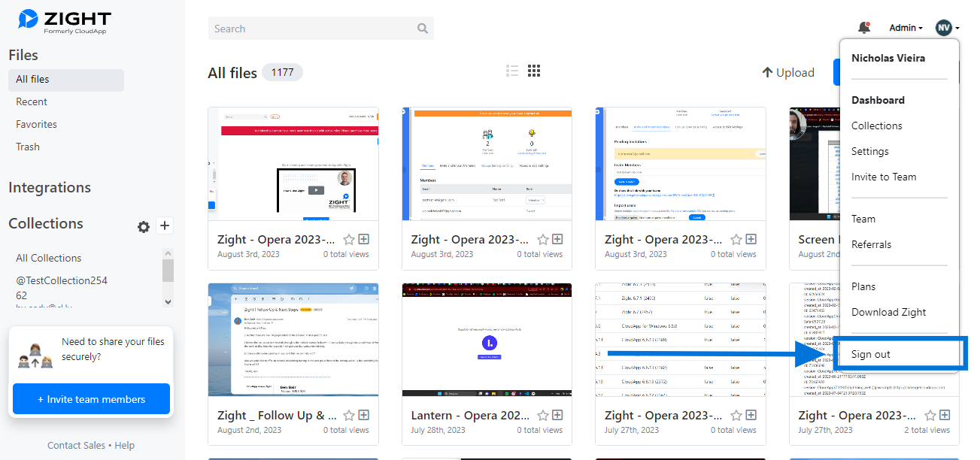The height and width of the screenshot is (460, 980).
Task: Sign out from user menu
Action: [x=871, y=354]
